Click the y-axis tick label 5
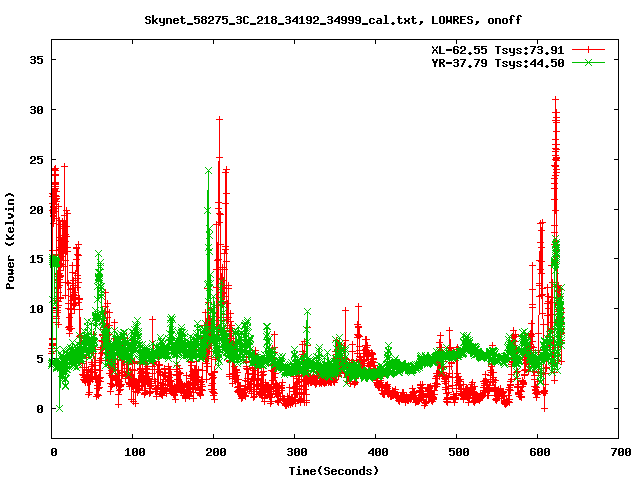Screen dimensions: 640x480 (40, 359)
